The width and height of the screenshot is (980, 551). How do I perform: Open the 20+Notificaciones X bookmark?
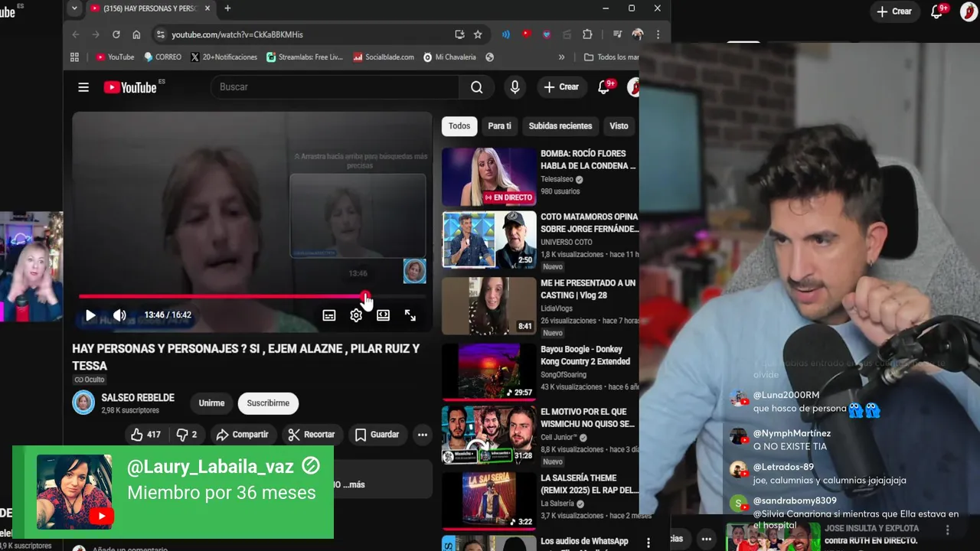[224, 57]
